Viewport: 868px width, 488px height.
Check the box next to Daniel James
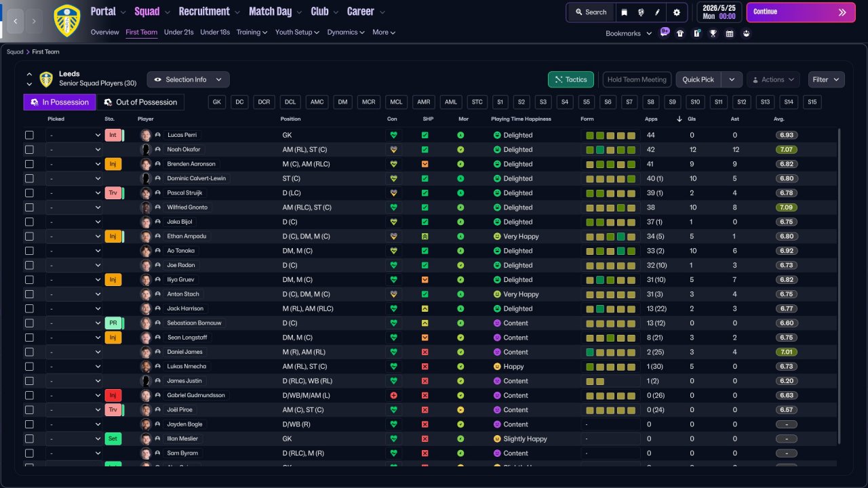click(29, 352)
